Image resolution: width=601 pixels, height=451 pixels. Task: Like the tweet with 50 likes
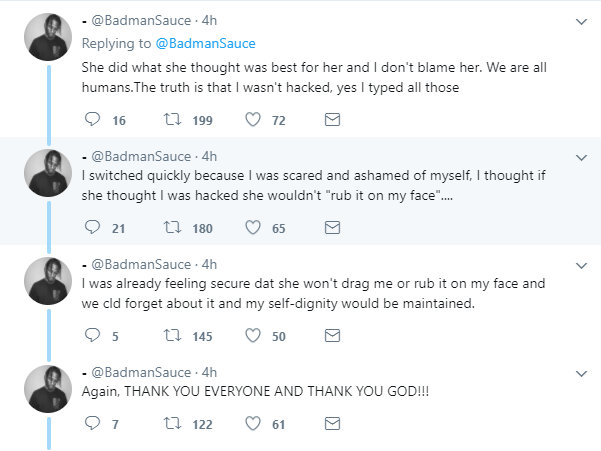click(253, 336)
